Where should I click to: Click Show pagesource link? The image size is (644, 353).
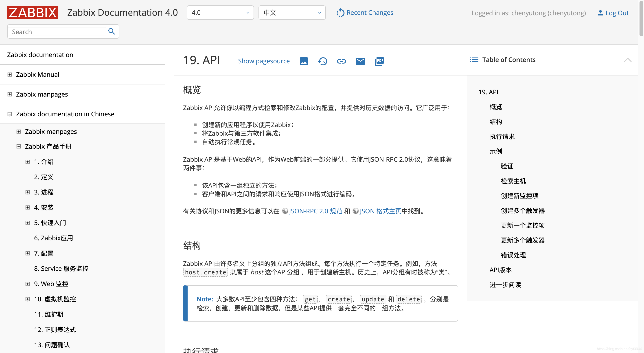(x=264, y=61)
